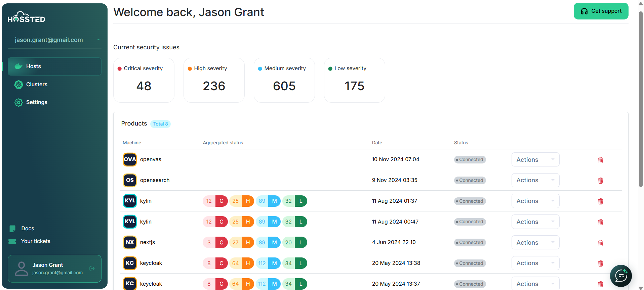
Task: Open the Docs link
Action: [x=28, y=229]
